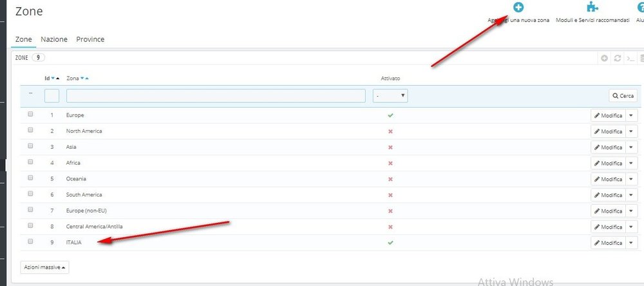Expand actions dropdown for ITALIA row
This screenshot has width=644, height=286.
click(x=631, y=243)
